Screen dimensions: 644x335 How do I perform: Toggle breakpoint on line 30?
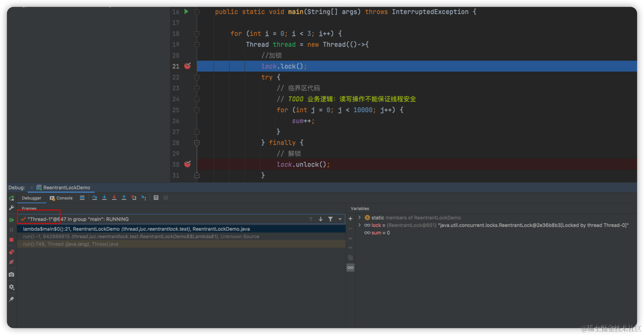click(x=187, y=164)
